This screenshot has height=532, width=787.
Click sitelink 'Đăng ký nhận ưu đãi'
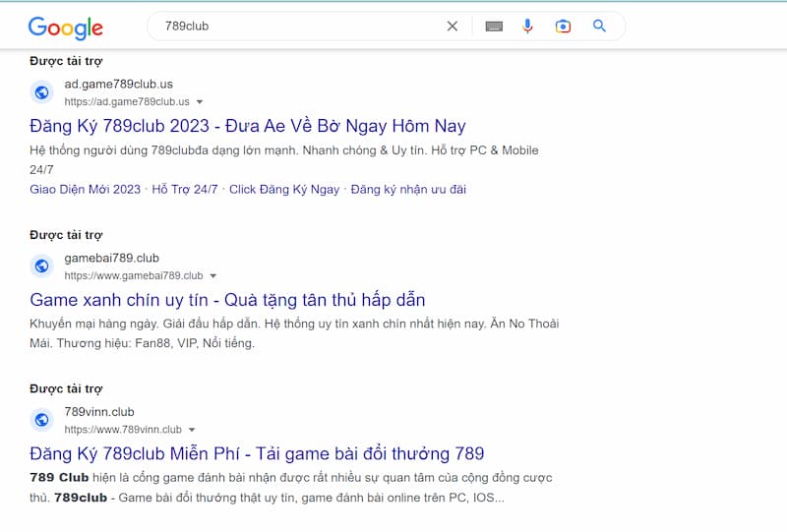click(408, 189)
